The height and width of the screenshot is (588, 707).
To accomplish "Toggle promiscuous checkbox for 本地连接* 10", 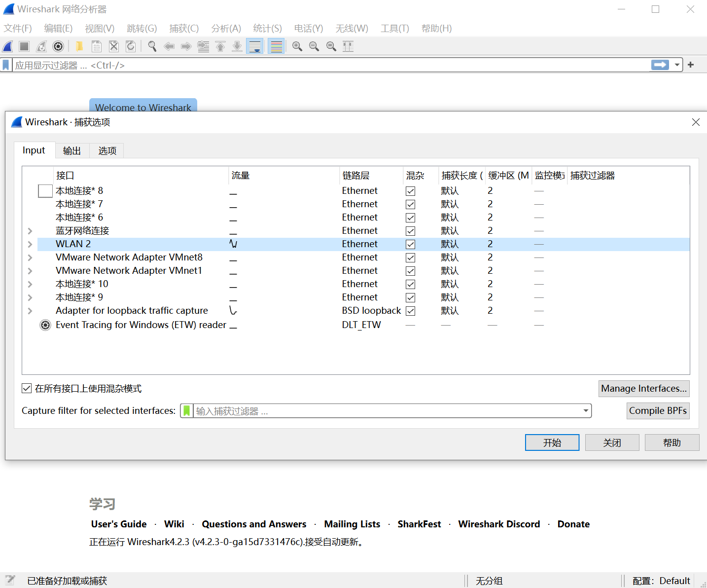I will [410, 284].
